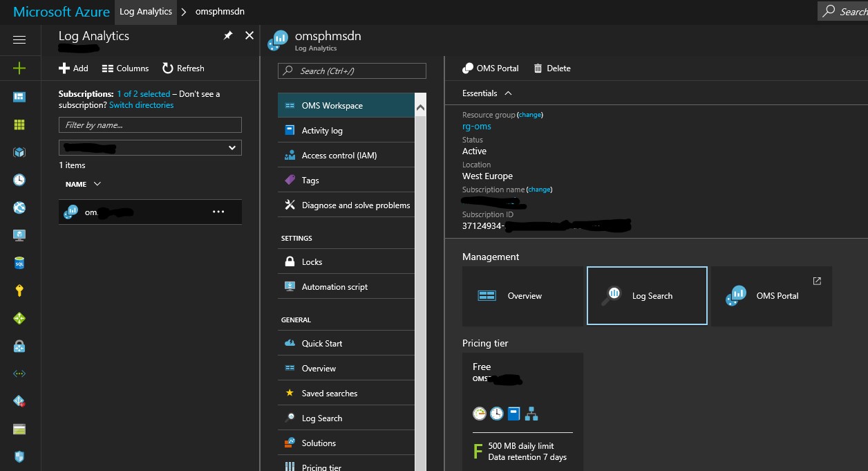Click the Delete trash icon button
Viewport: 868px width, 471px height.
551,68
